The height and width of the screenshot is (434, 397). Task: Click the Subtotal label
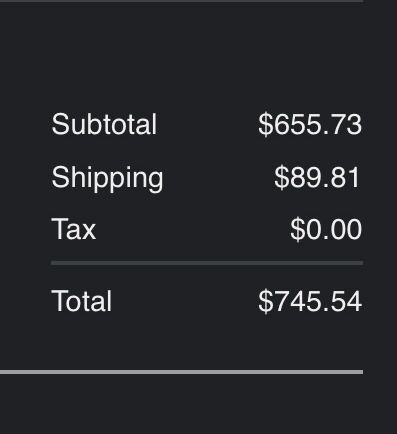[104, 124]
